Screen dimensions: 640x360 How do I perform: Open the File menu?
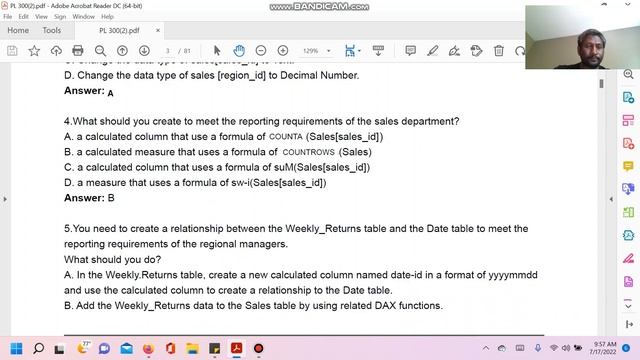coord(7,17)
